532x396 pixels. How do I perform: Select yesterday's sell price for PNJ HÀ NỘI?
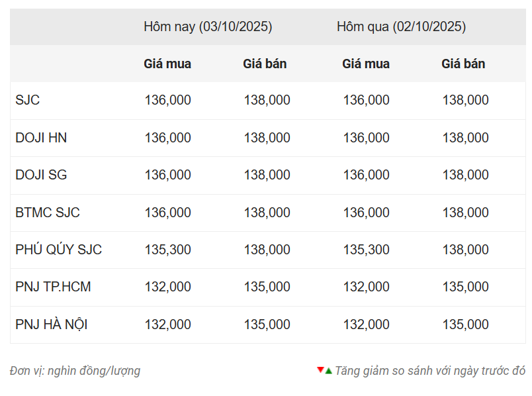(465, 324)
